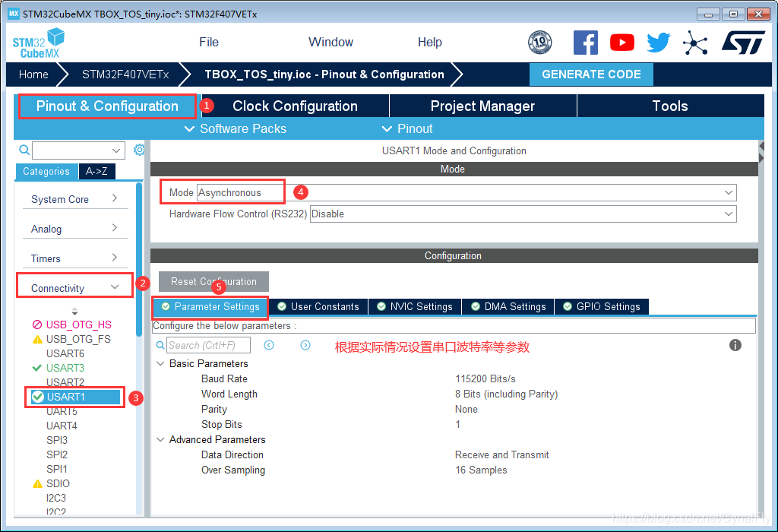
Task: Select I2C3 in the peripheral list
Action: click(x=56, y=498)
